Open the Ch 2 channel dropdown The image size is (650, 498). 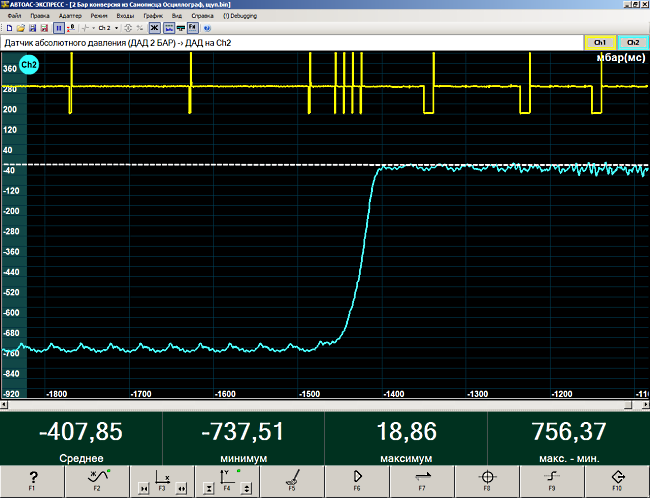point(104,29)
